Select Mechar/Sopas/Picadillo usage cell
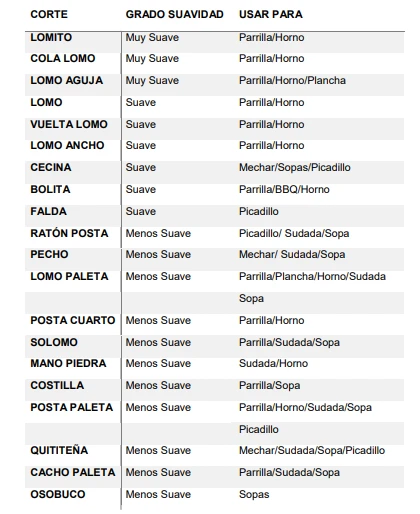The image size is (420, 514). coord(295,167)
